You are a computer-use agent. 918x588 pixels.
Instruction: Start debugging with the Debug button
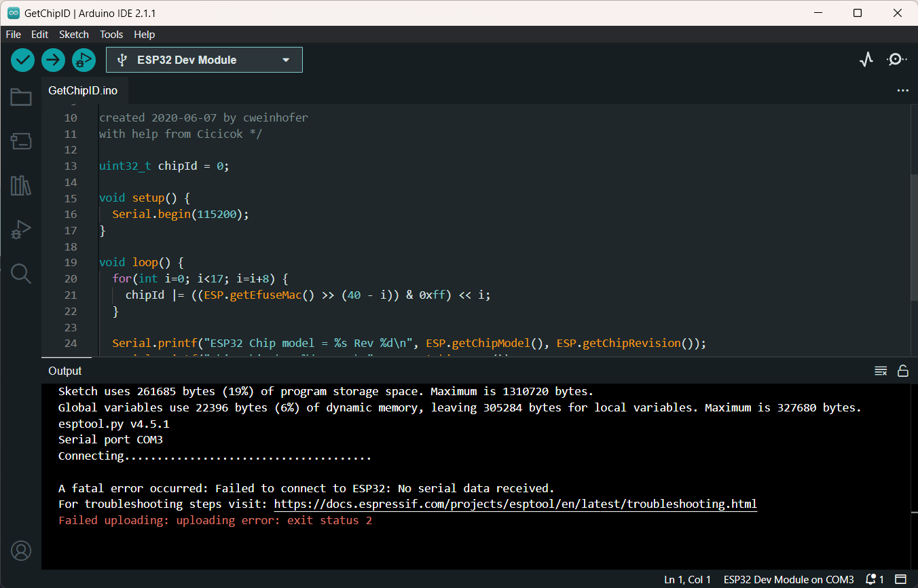(x=84, y=60)
